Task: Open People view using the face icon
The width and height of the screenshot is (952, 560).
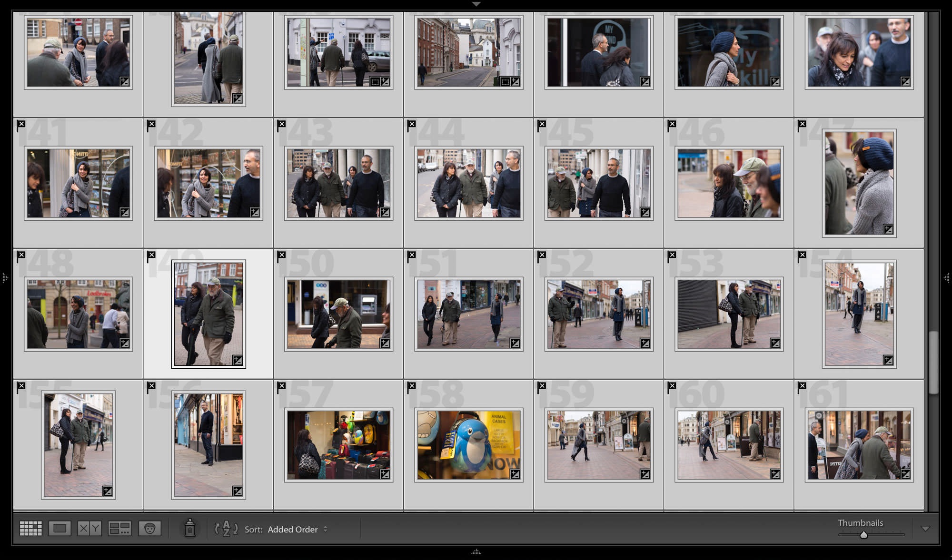Action: tap(150, 528)
